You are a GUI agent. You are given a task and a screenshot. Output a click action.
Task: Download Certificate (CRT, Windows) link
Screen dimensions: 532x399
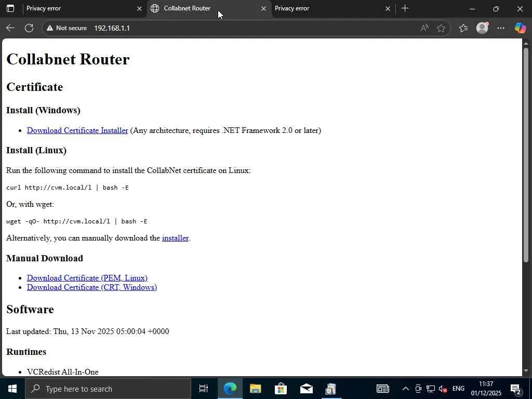(92, 287)
